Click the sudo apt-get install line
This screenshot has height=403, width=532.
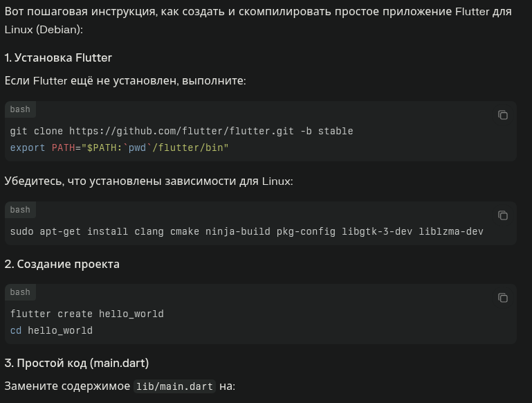point(246,231)
